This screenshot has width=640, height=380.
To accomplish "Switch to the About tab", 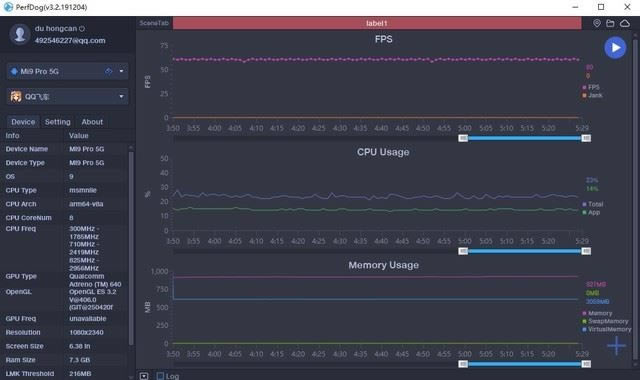I will [x=92, y=122].
